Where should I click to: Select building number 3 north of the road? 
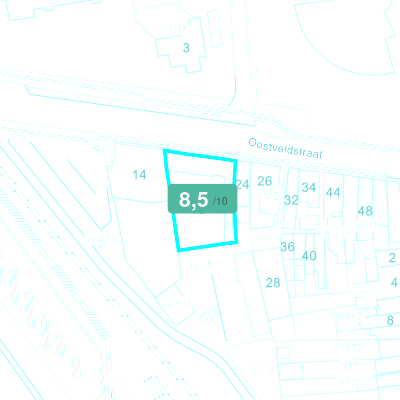pos(186,48)
